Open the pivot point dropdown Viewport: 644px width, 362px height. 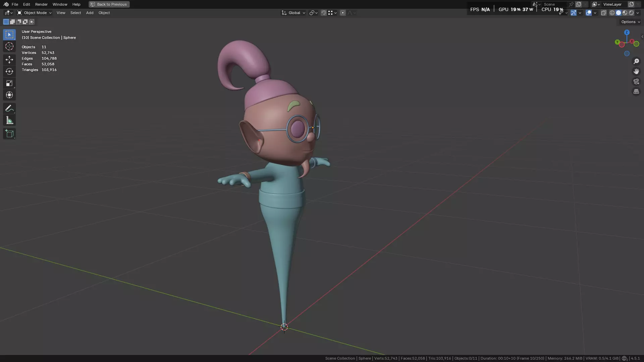(x=314, y=13)
